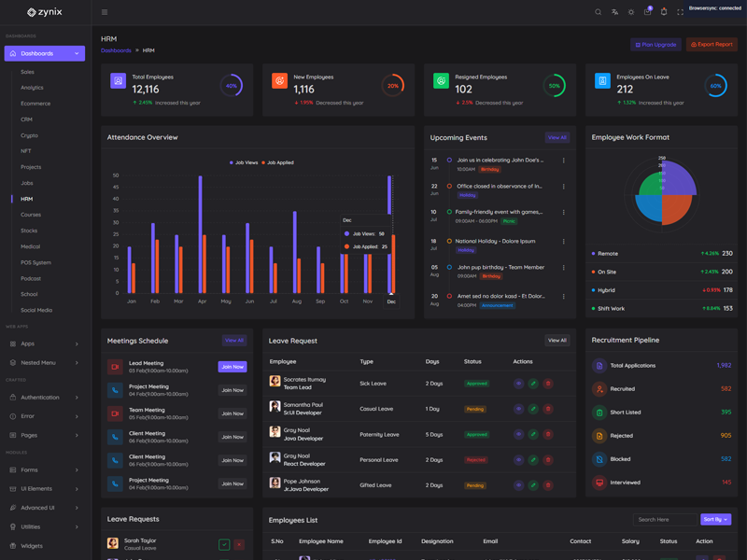Switch theme using the sun icon
This screenshot has height=560, width=747.
(631, 12)
